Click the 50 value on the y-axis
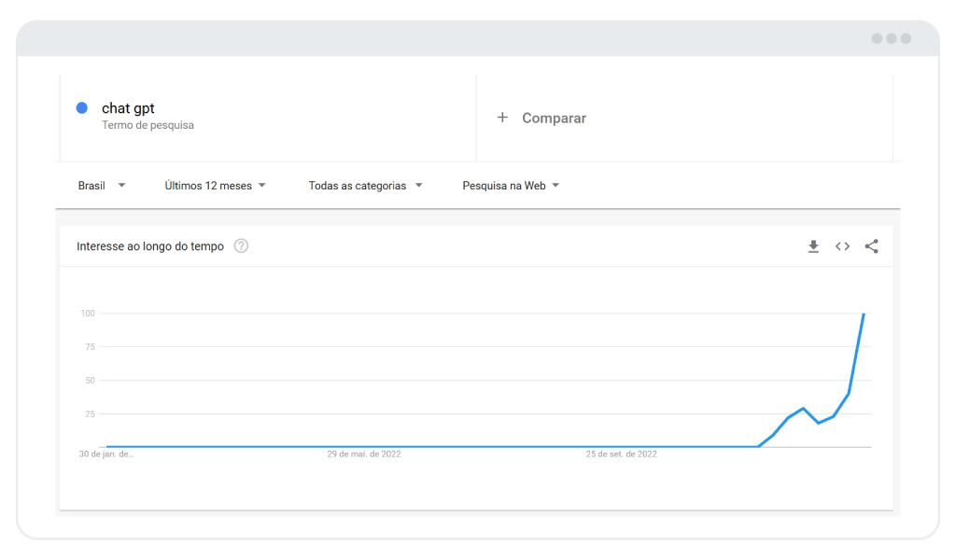Image resolution: width=956 pixels, height=560 pixels. [91, 380]
